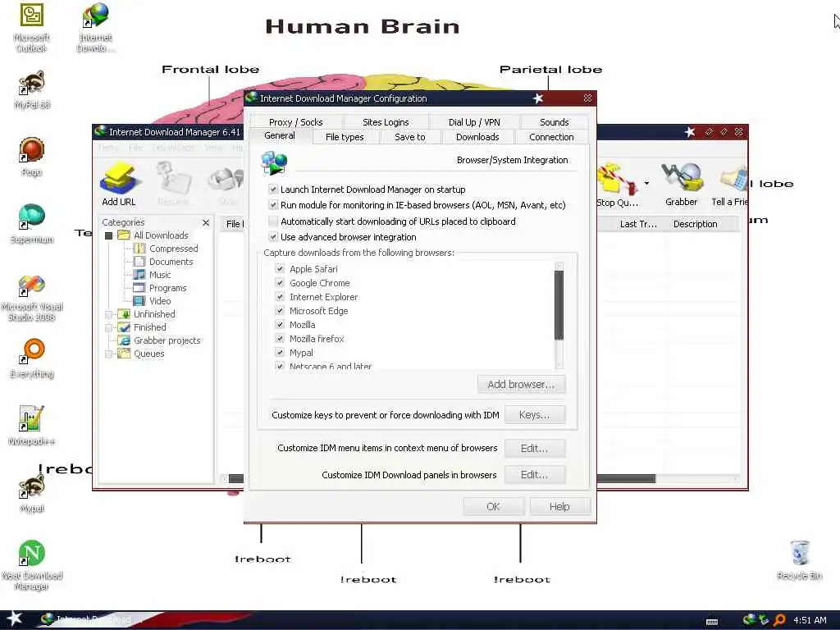This screenshot has height=630, width=840.
Task: Click browser list vertical scrollbar
Action: pos(559,315)
